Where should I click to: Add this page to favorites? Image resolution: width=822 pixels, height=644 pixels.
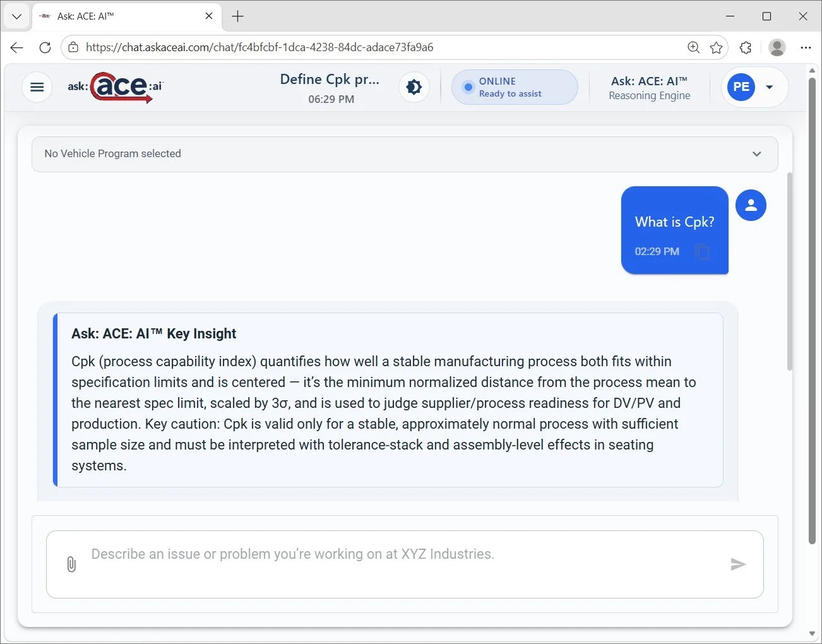click(x=716, y=47)
